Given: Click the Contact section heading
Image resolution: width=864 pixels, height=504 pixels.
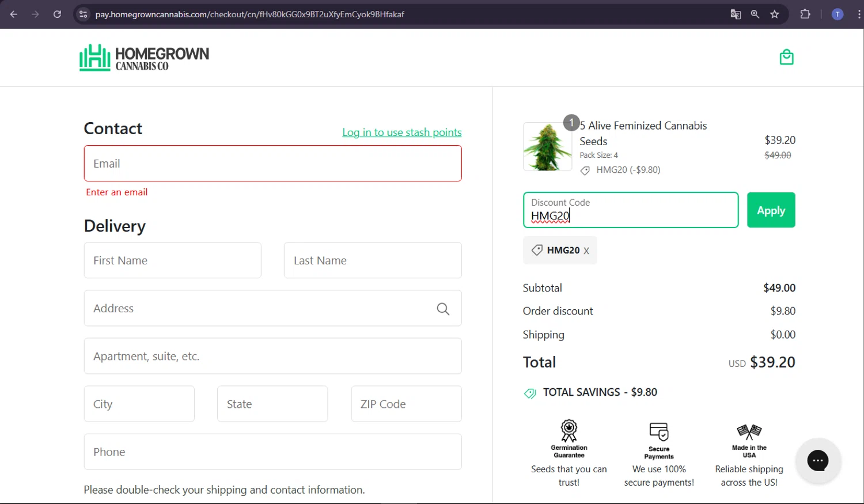Looking at the screenshot, I should pyautogui.click(x=113, y=128).
